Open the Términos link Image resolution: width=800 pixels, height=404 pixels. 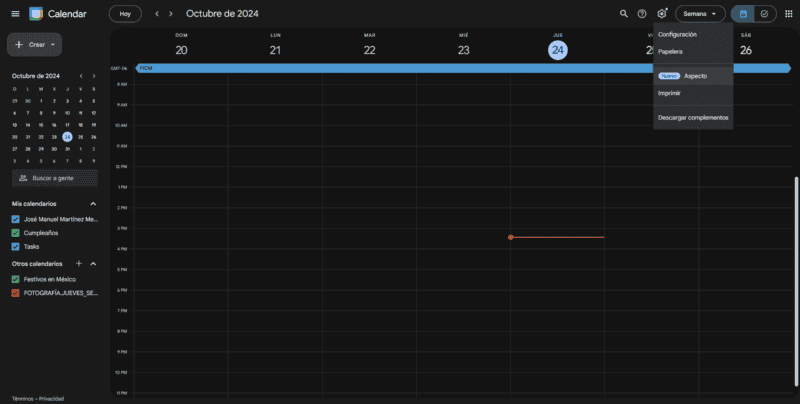pyautogui.click(x=22, y=399)
